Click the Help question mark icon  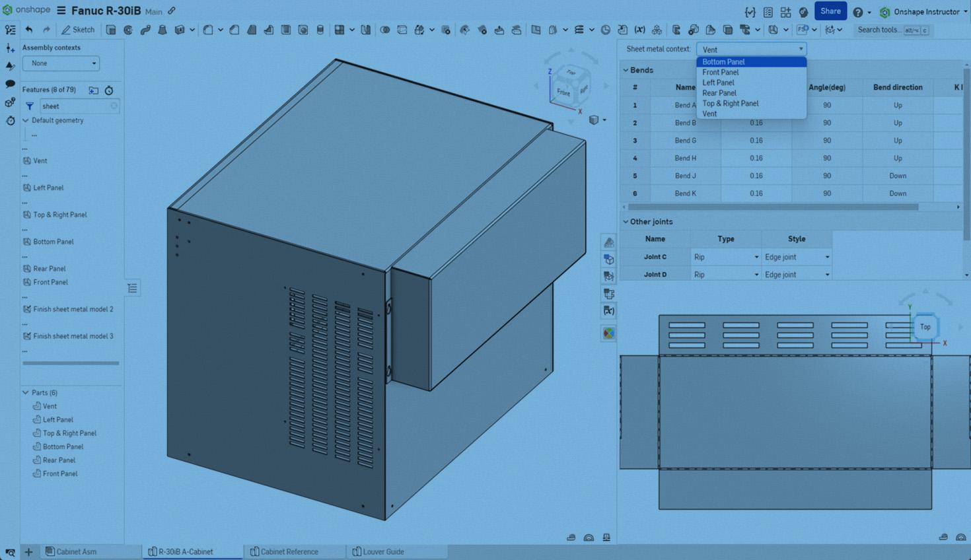point(857,12)
